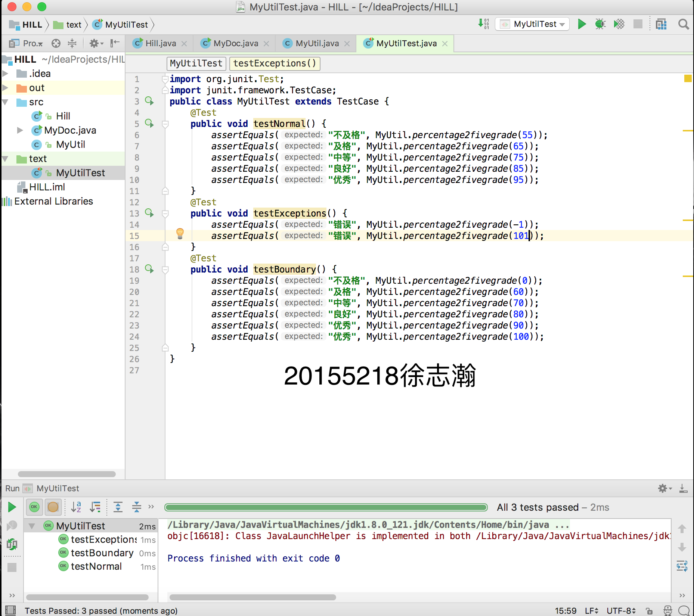Collapse all in project panel
Image resolution: width=694 pixels, height=616 pixels.
point(72,44)
